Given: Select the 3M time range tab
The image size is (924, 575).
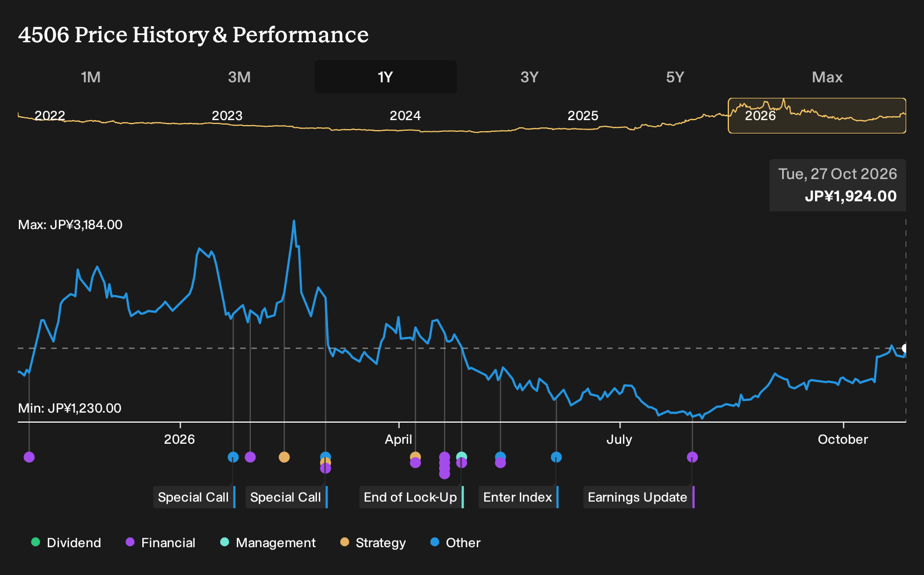Looking at the screenshot, I should [x=239, y=77].
